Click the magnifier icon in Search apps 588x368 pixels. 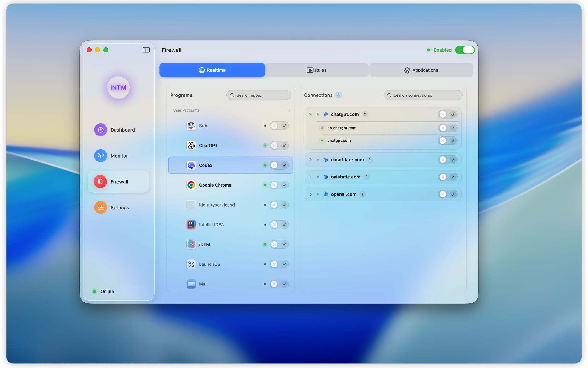point(232,95)
